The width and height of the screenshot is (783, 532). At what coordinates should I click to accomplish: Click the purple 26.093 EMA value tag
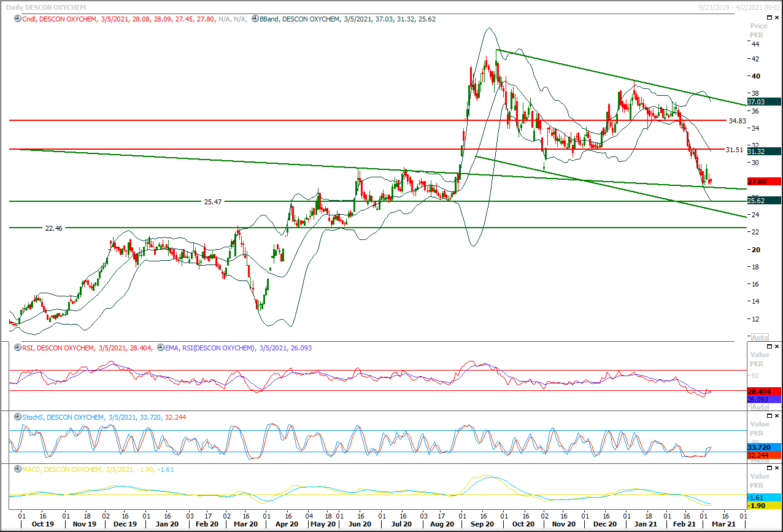pos(764,399)
